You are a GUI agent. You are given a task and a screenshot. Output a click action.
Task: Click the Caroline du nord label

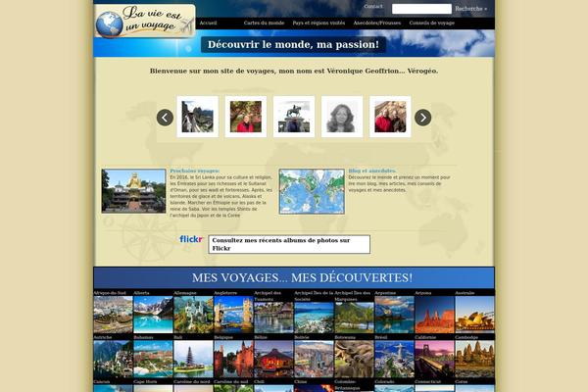click(x=192, y=382)
